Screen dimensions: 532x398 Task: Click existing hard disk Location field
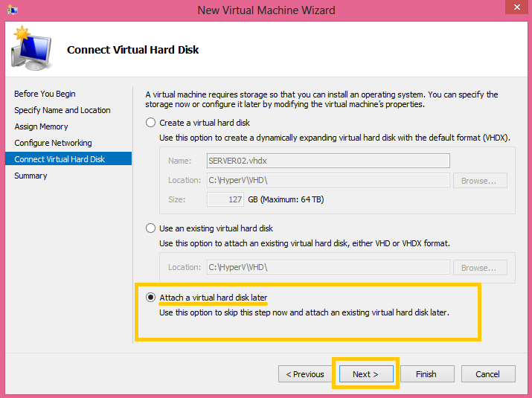328,267
